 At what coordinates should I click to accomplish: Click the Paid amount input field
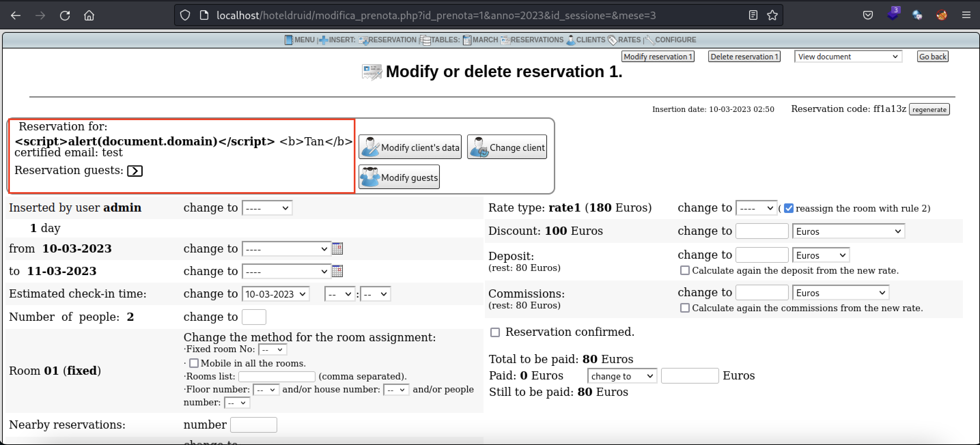pos(690,376)
